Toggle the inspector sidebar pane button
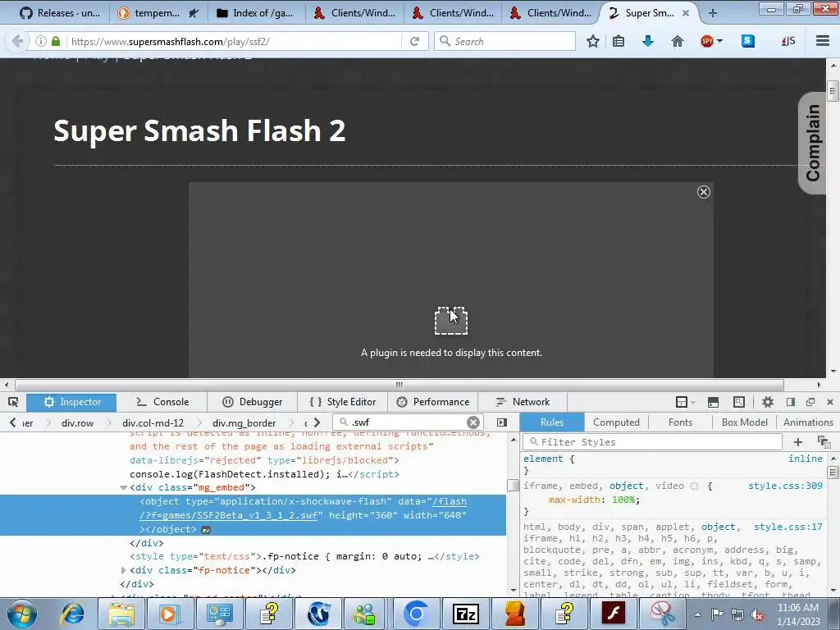 (502, 422)
